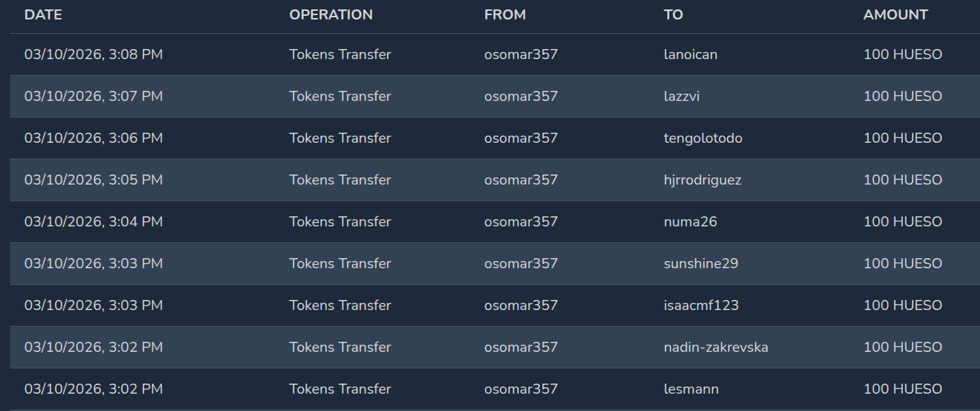Open recipient account lanoican
The height and width of the screenshot is (411, 980).
690,54
